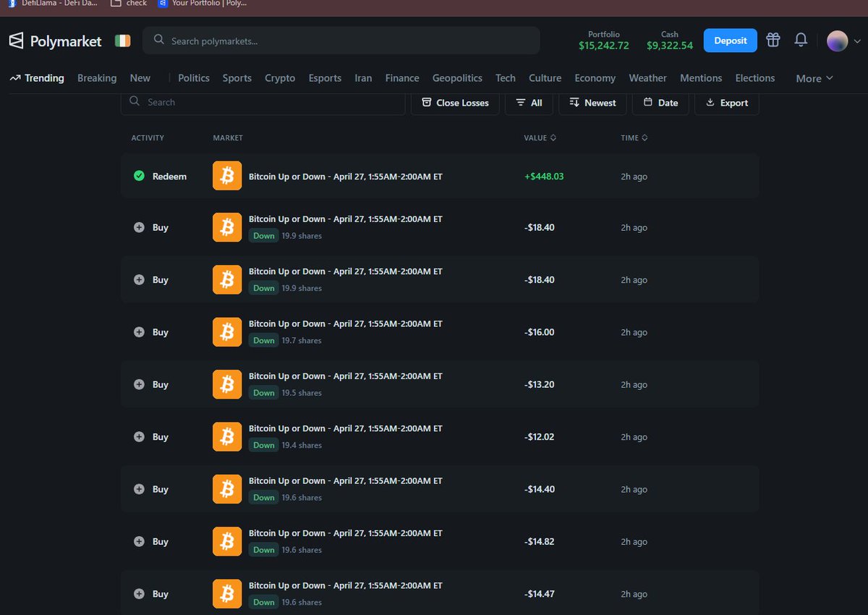Open the All filter dropdown

pos(529,103)
